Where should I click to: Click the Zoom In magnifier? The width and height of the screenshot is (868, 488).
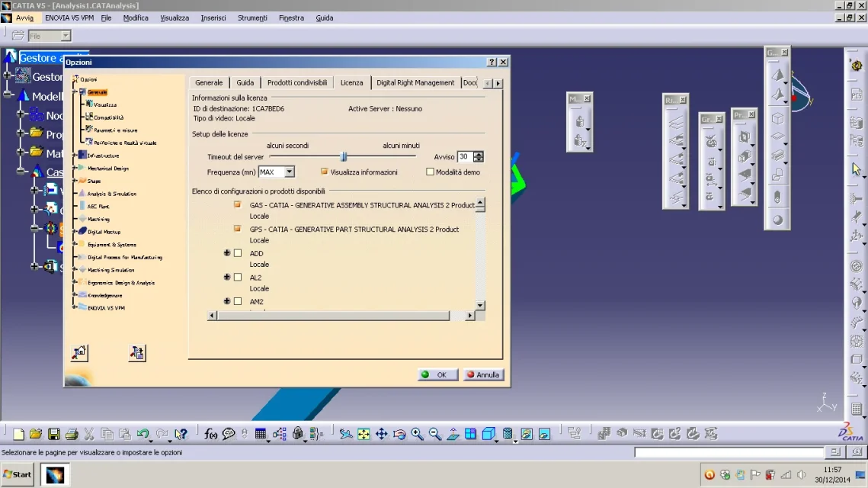pos(417,435)
